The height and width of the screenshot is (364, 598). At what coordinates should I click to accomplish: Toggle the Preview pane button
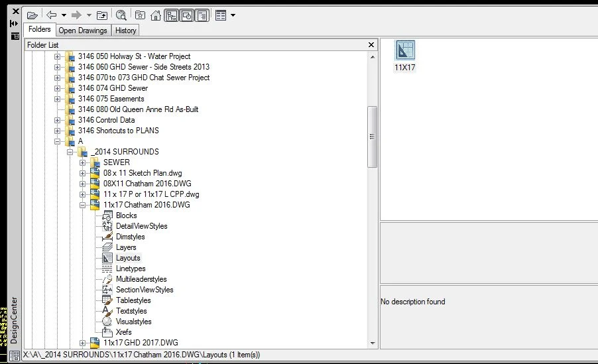[187, 16]
